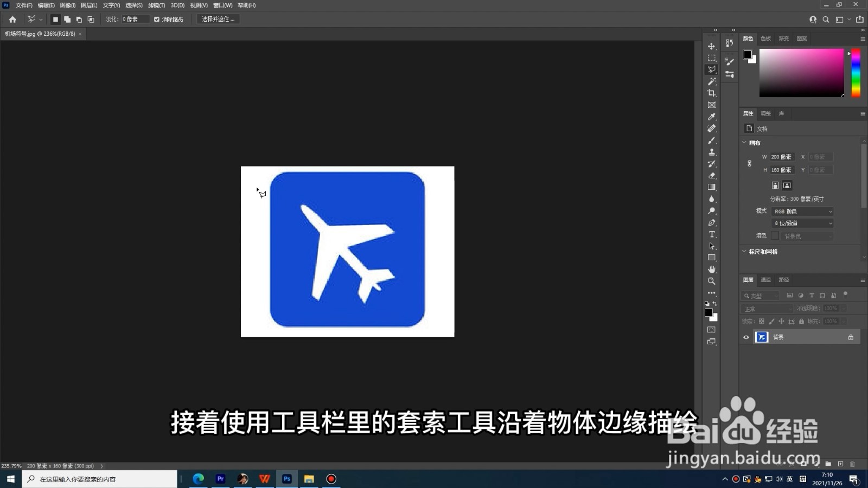Set canvas to landscape orientation

[x=787, y=185]
